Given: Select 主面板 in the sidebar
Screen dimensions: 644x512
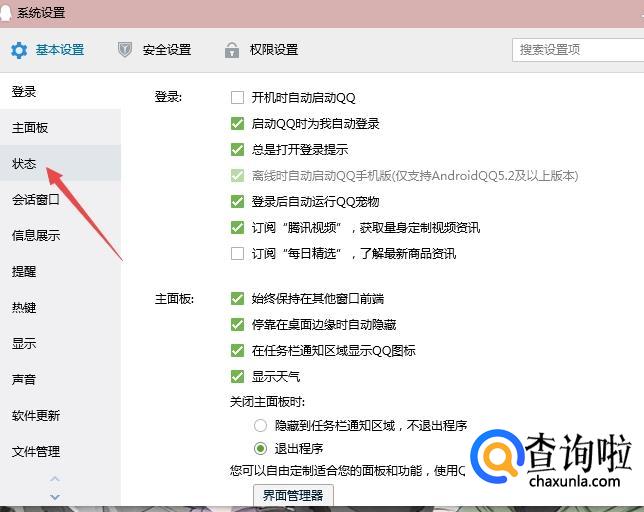Looking at the screenshot, I should [60, 127].
